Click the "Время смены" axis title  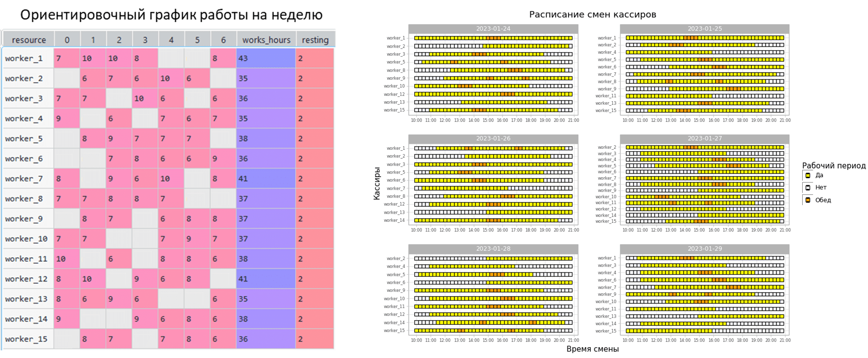click(x=592, y=349)
